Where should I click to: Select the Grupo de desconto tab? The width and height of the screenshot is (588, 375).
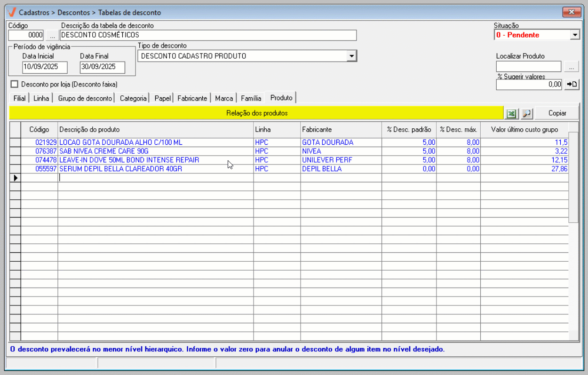pos(85,98)
